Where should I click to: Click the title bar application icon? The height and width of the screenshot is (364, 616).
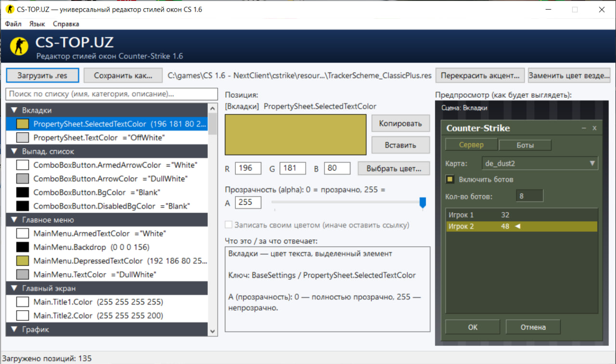[9, 9]
